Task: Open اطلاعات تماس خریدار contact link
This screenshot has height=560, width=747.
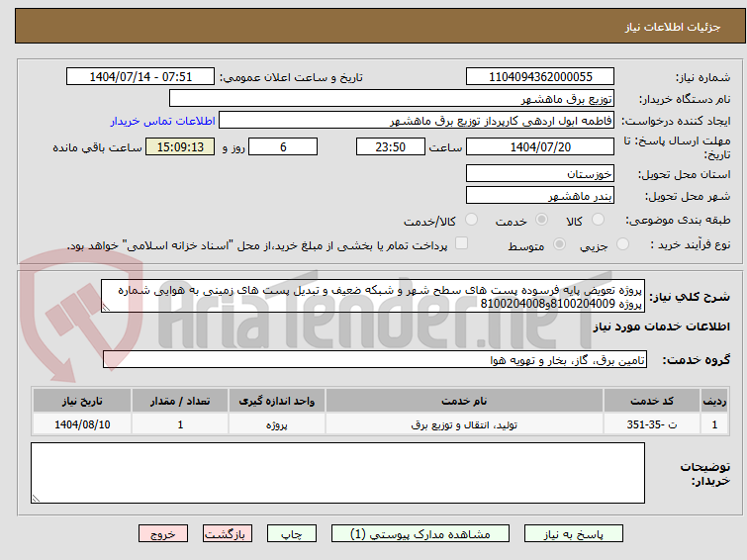Action: click(x=163, y=121)
